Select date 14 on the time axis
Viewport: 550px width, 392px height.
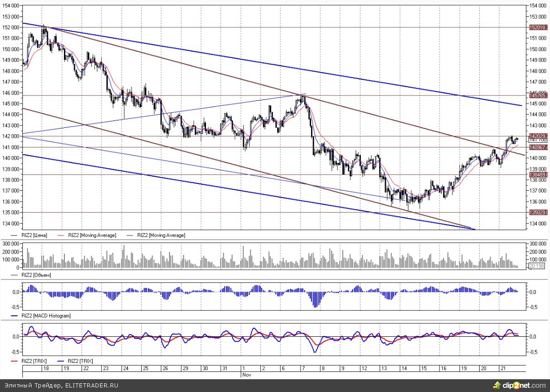(404, 368)
